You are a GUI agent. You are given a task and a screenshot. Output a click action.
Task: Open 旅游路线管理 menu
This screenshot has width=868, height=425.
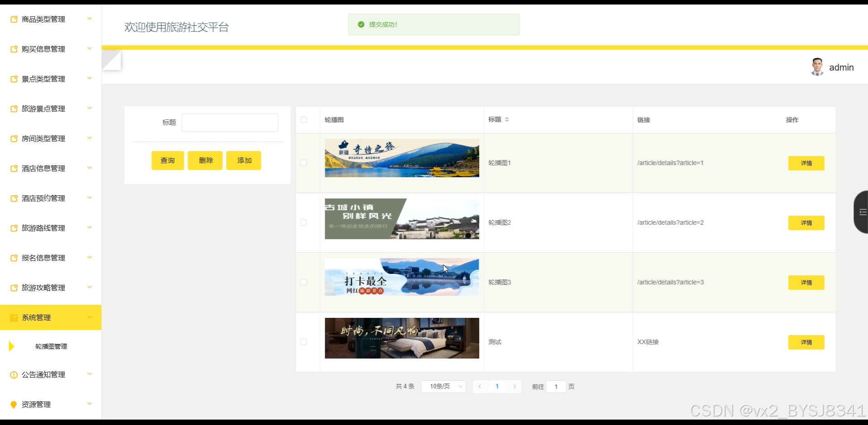click(51, 228)
